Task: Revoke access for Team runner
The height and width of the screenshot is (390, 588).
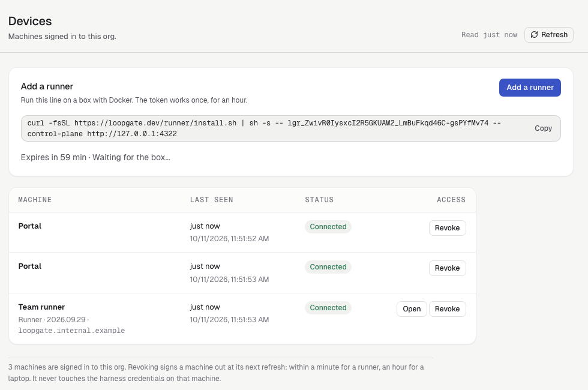Action: (x=448, y=309)
